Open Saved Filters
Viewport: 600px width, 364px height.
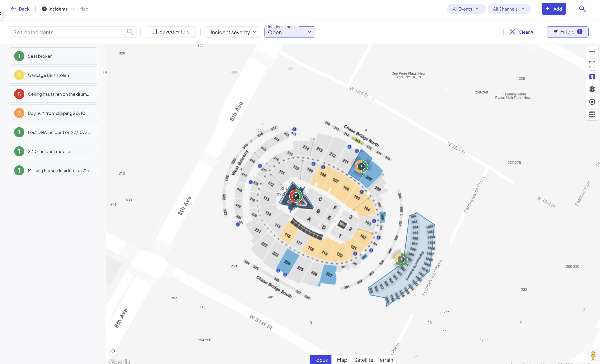click(171, 32)
